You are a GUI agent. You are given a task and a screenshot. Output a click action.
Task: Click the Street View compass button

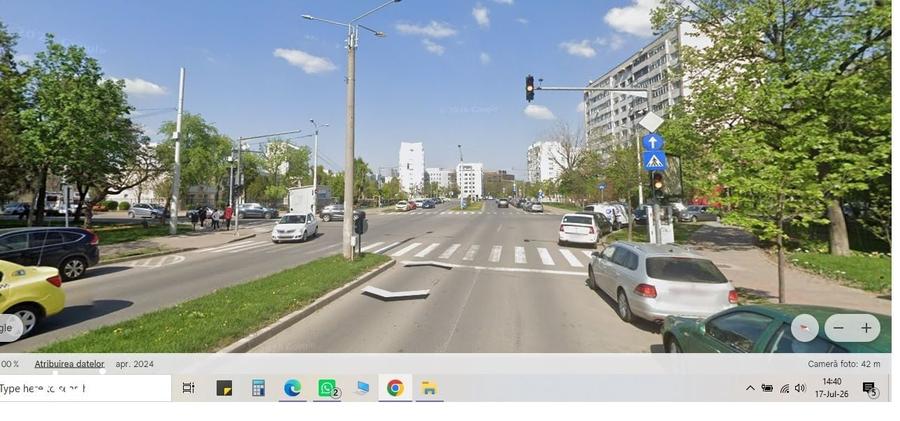pyautogui.click(x=805, y=328)
